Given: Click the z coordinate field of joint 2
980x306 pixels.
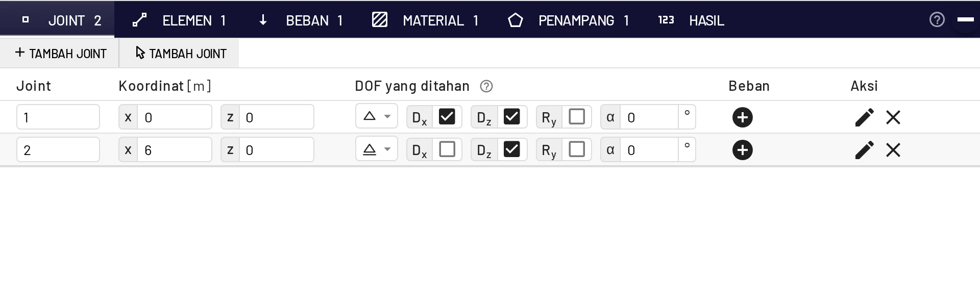Looking at the screenshot, I should pos(277,149).
